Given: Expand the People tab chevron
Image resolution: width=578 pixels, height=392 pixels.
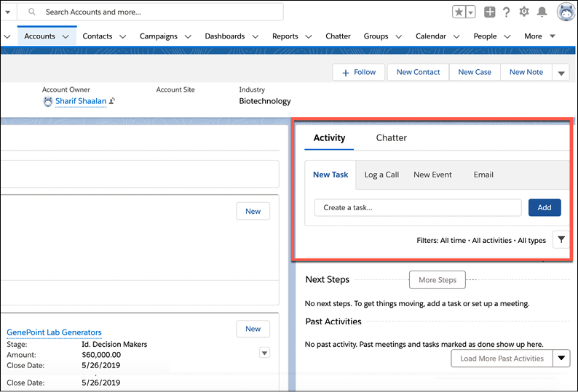Looking at the screenshot, I should click(x=507, y=36).
